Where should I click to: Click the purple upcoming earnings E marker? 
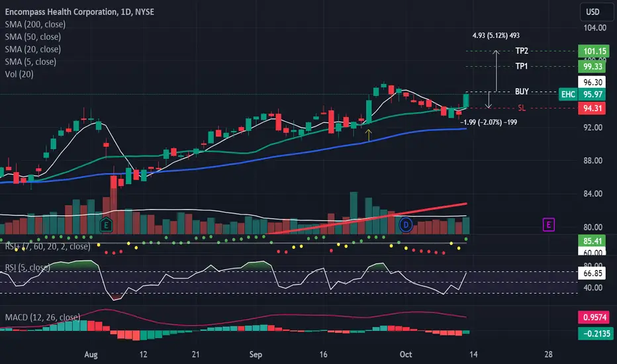[549, 225]
